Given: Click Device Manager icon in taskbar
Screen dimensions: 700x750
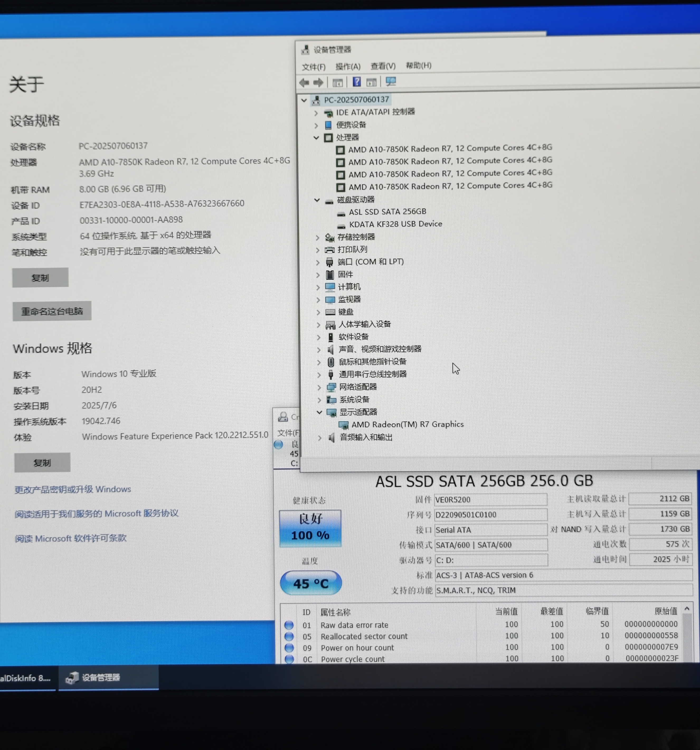Looking at the screenshot, I should tap(72, 678).
